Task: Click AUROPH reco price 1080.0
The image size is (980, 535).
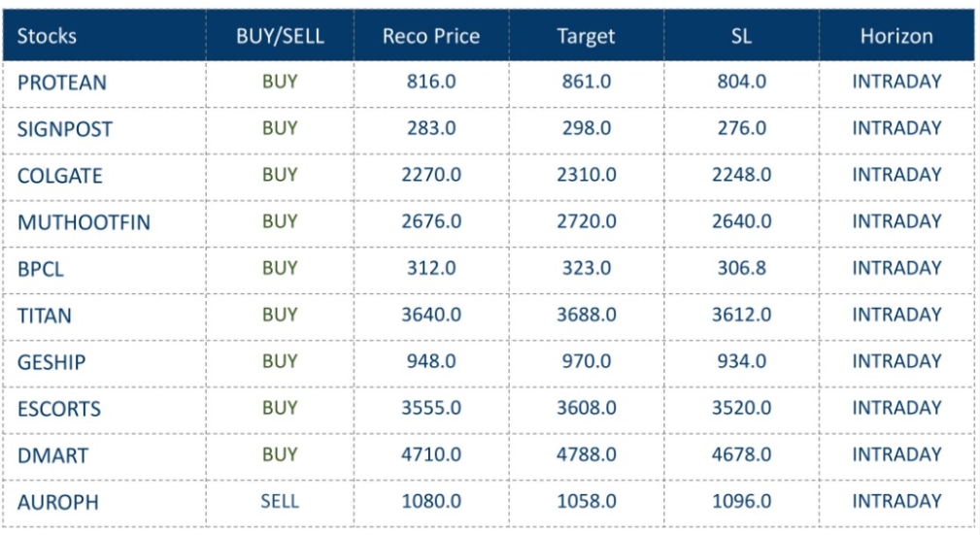Action: click(430, 501)
